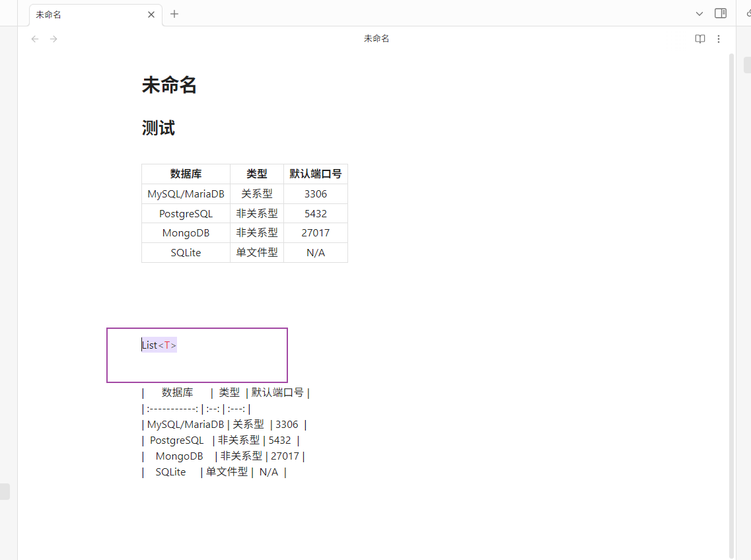Viewport: 751px width, 560px height.
Task: Click the 测试 heading
Action: (159, 128)
